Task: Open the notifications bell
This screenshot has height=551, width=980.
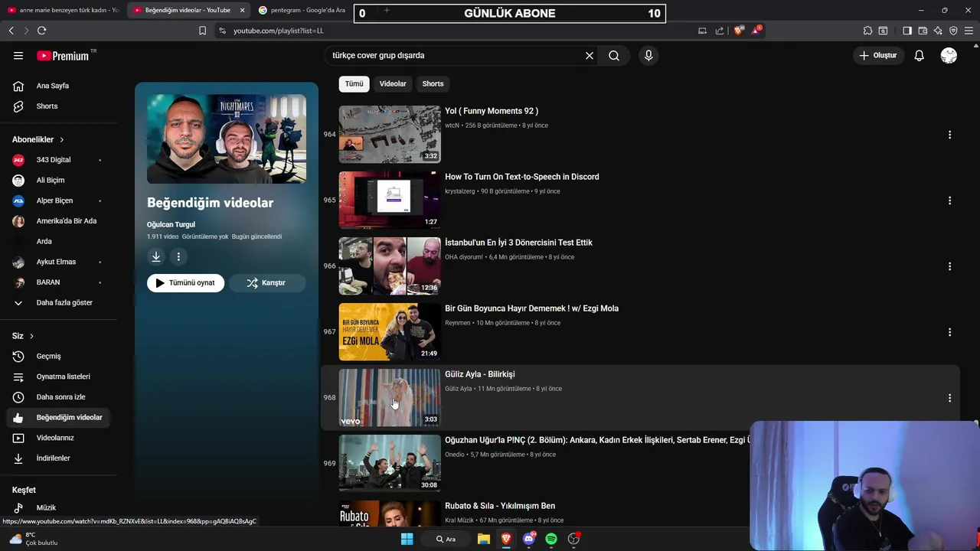Action: coord(920,56)
